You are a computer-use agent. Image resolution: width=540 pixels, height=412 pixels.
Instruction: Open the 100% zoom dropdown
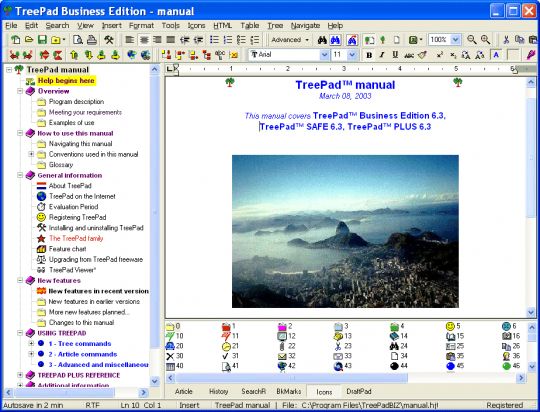(x=456, y=40)
